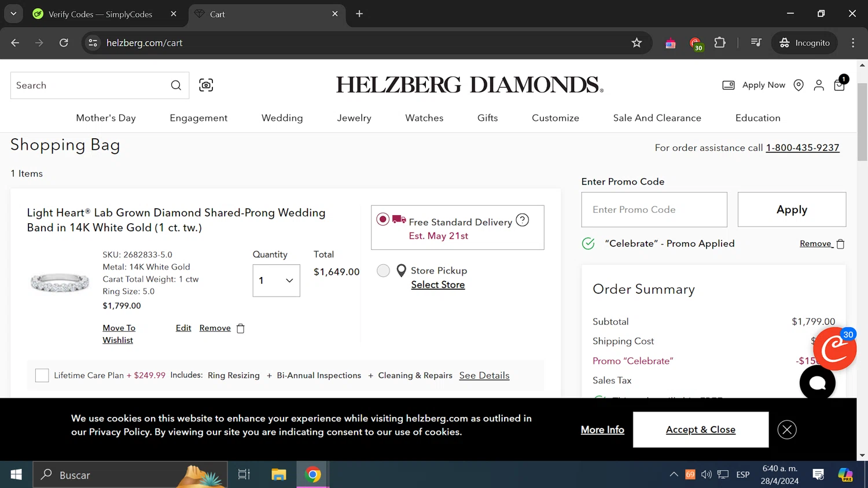Viewport: 868px width, 488px height.
Task: Click Select Store link
Action: [438, 284]
